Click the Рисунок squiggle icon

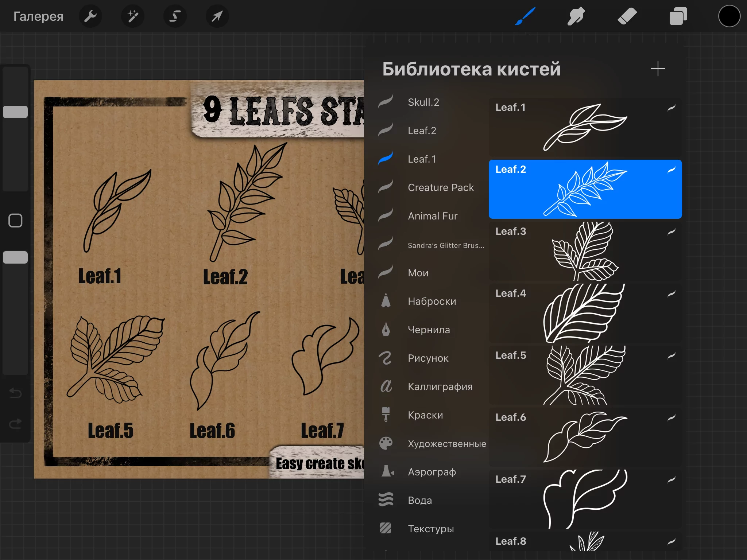coord(386,358)
